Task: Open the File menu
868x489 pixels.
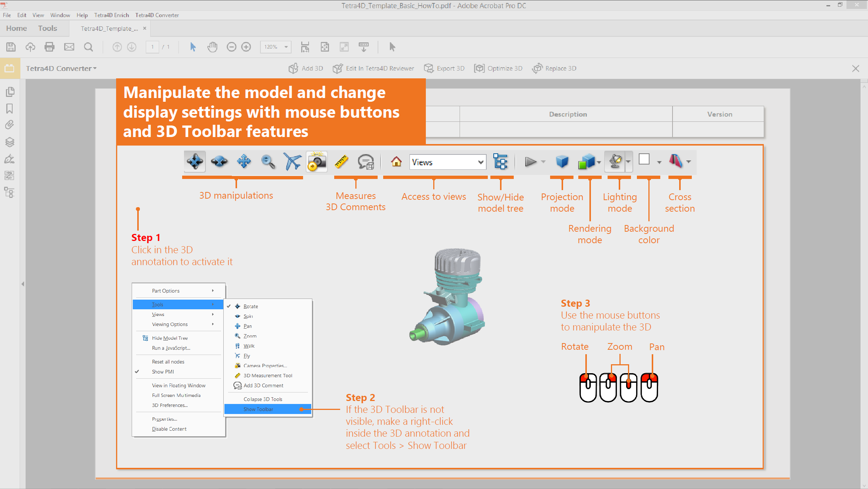Action: point(7,15)
